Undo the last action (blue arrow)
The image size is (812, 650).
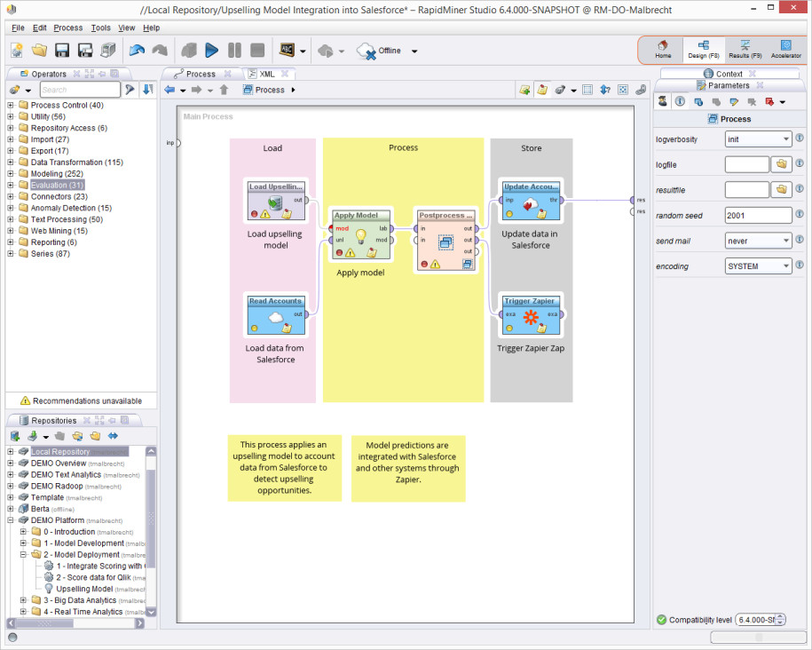pyautogui.click(x=137, y=51)
